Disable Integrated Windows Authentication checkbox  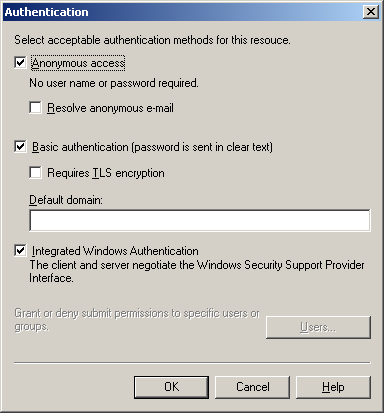click(20, 250)
